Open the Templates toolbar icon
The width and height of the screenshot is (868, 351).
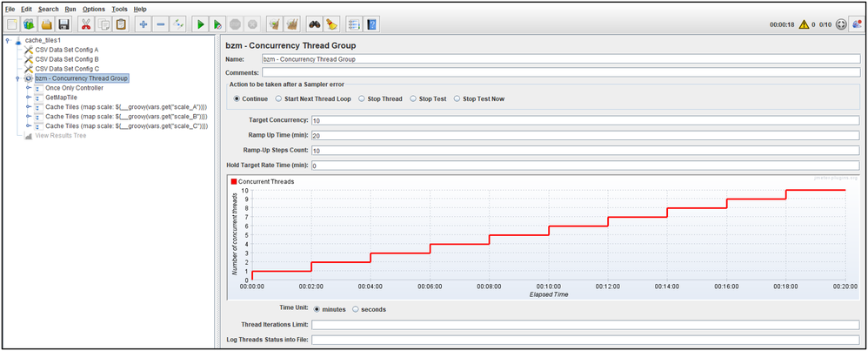(29, 24)
